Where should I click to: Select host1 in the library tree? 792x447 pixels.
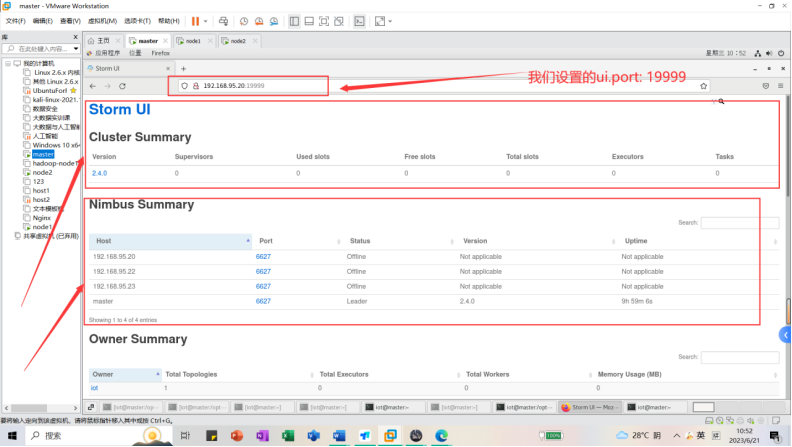pos(41,191)
